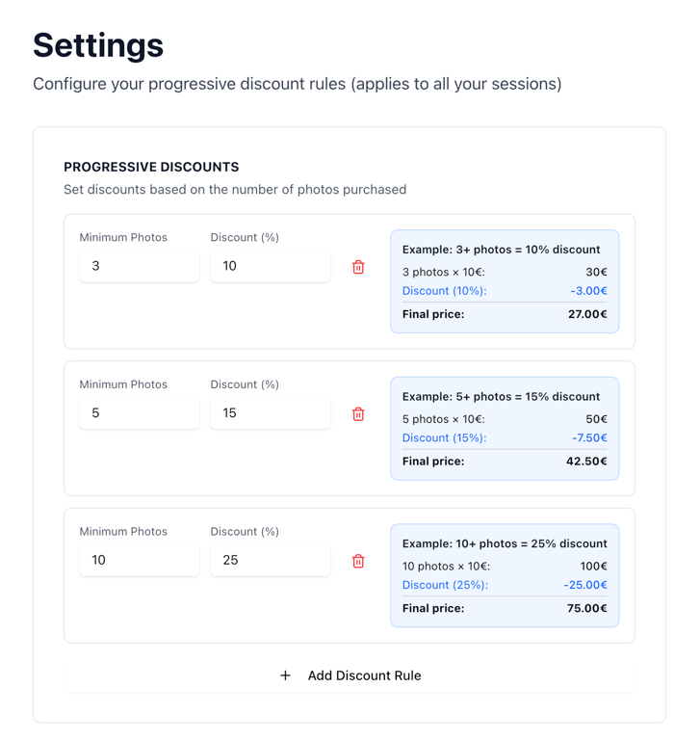This screenshot has width=700, height=740.
Task: Click the 27.00€ final price
Action: (586, 314)
